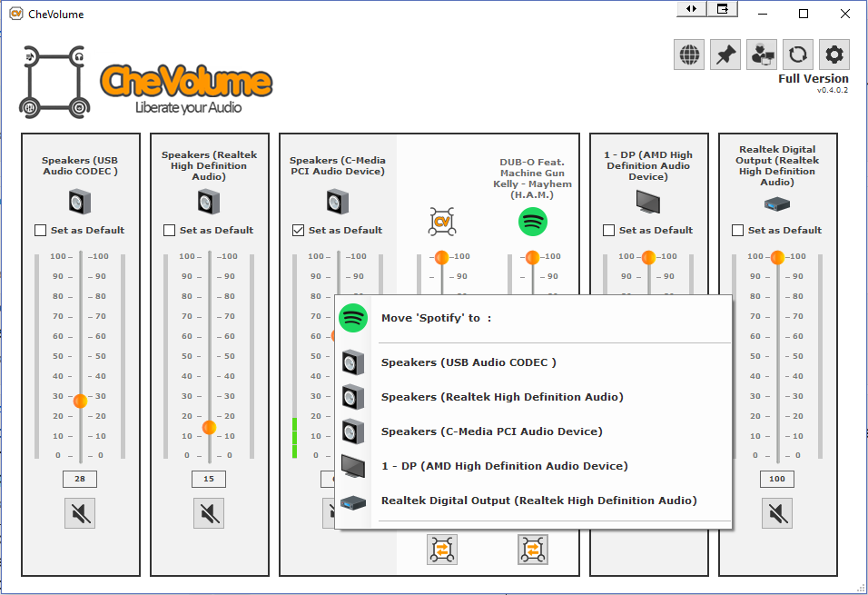Click the route arrows icon under the Spotify channel

point(532,549)
